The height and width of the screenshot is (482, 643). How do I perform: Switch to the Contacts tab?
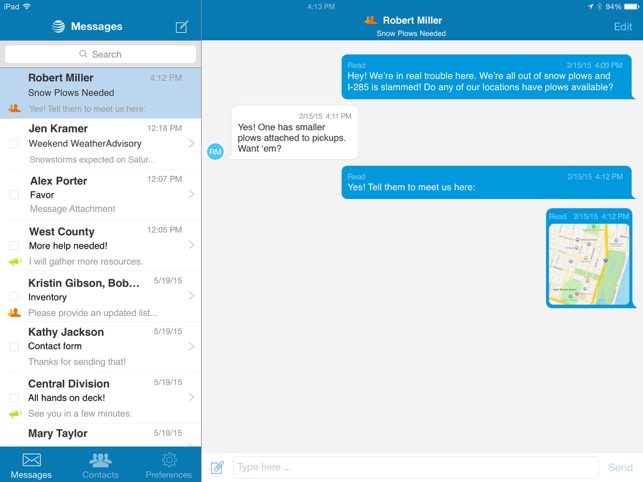(100, 466)
